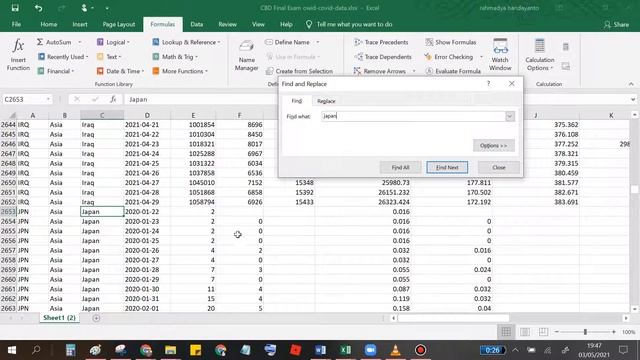
Task: Click the Find All button
Action: 400,167
